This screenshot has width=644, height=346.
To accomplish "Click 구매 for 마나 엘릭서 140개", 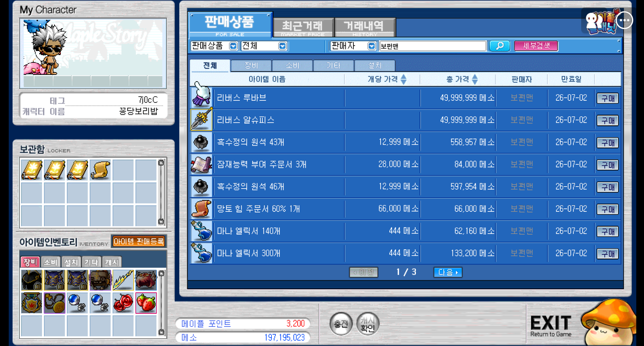I will pos(608,231).
